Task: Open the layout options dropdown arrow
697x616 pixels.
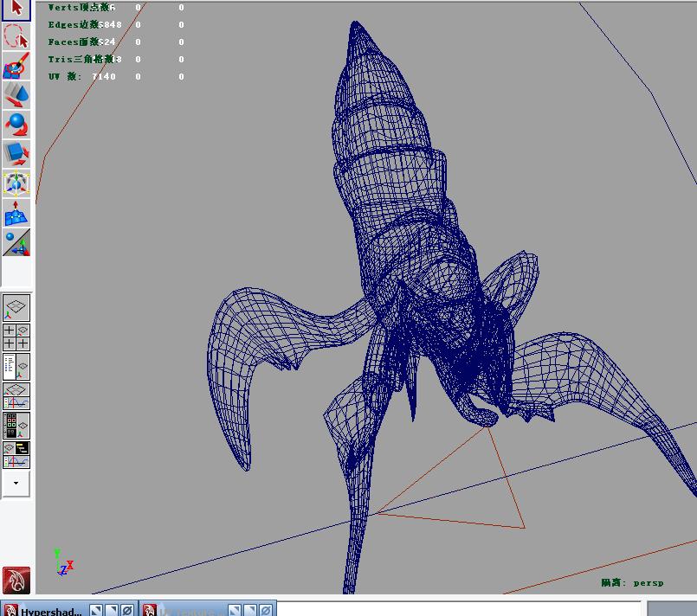Action: (x=16, y=484)
